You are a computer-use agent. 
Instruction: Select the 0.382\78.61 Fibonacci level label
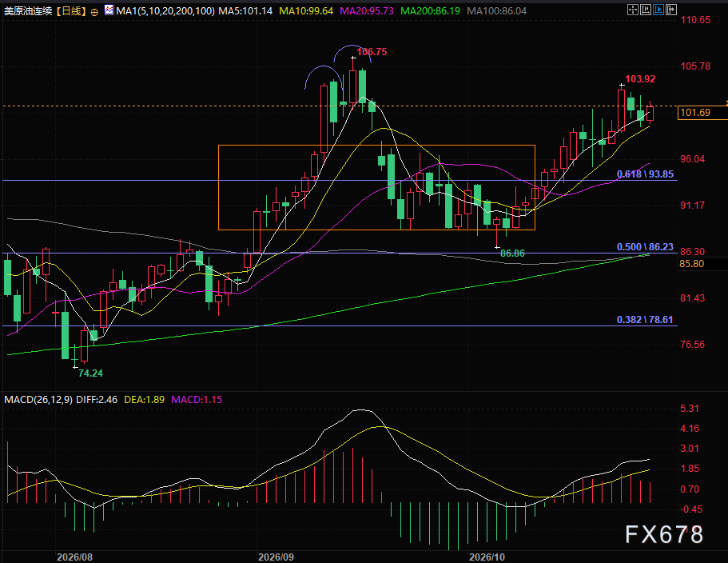tap(645, 320)
